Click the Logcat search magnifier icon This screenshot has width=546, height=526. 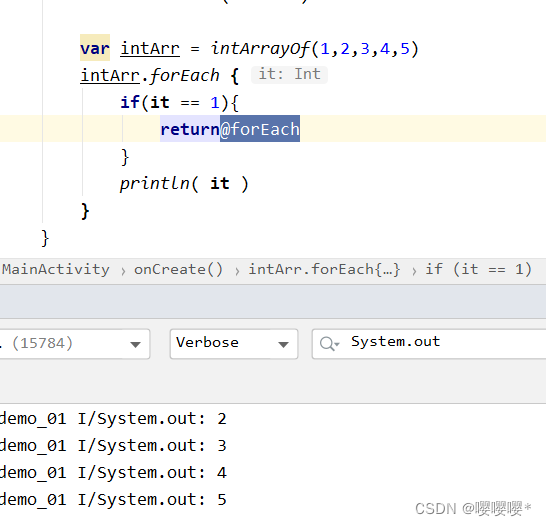pyautogui.click(x=329, y=344)
